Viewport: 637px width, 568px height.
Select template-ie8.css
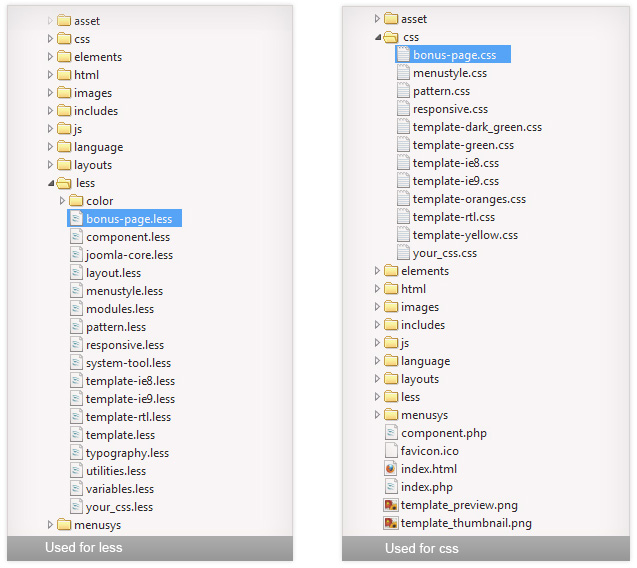tap(448, 163)
